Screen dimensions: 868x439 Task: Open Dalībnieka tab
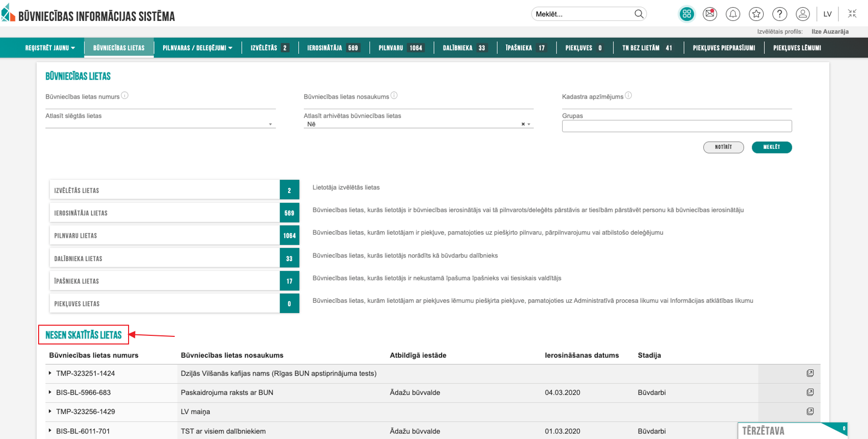click(x=464, y=48)
